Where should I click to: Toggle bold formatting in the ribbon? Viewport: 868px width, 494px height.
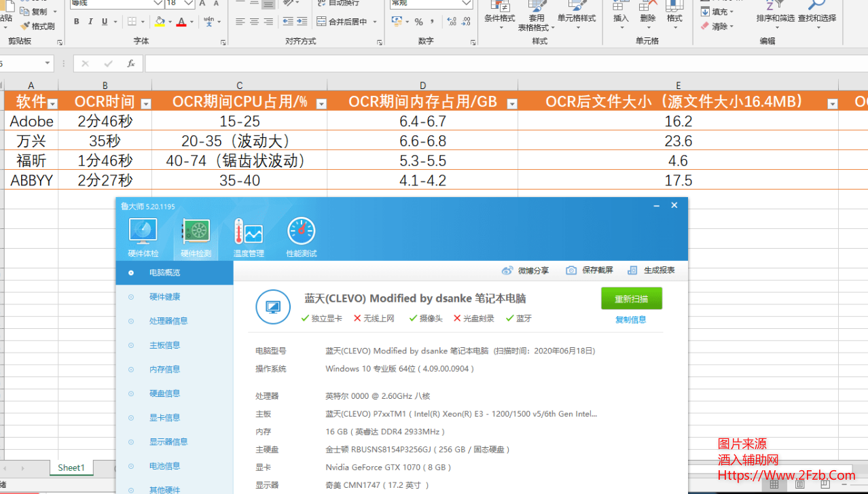76,22
